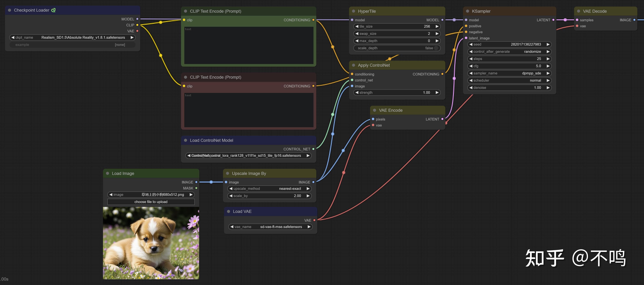
Task: Toggle the scale_depth switch in HyperTile
Action: click(436, 48)
